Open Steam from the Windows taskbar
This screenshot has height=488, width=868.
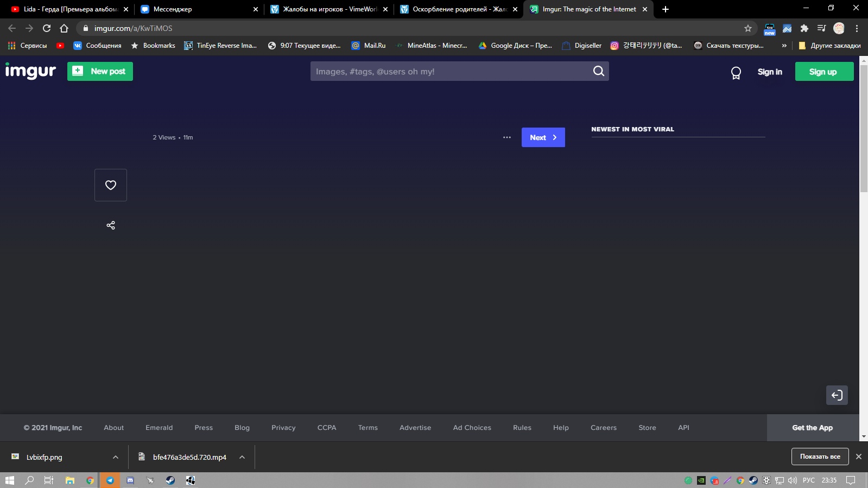point(170,480)
